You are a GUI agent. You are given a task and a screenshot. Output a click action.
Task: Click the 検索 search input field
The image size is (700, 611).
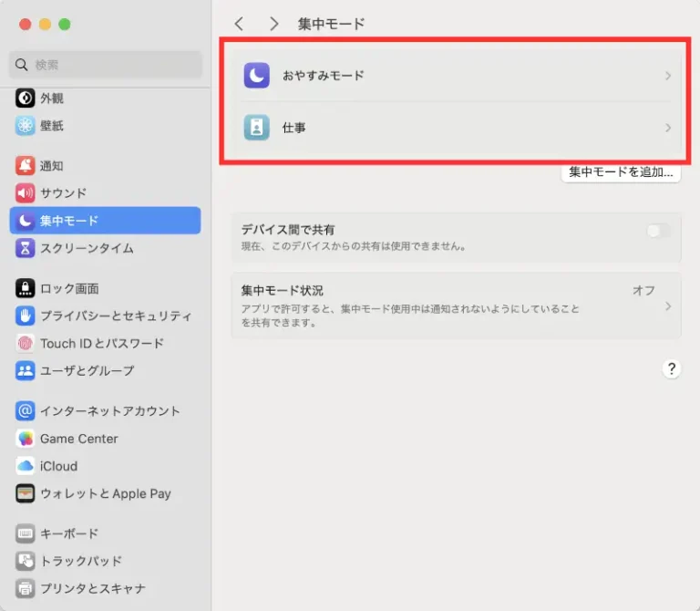106,65
